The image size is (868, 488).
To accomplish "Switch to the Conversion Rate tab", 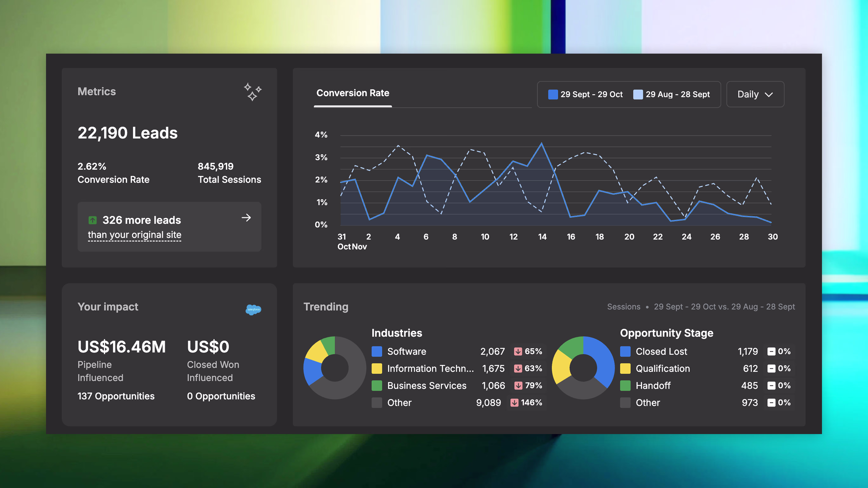I will 352,93.
